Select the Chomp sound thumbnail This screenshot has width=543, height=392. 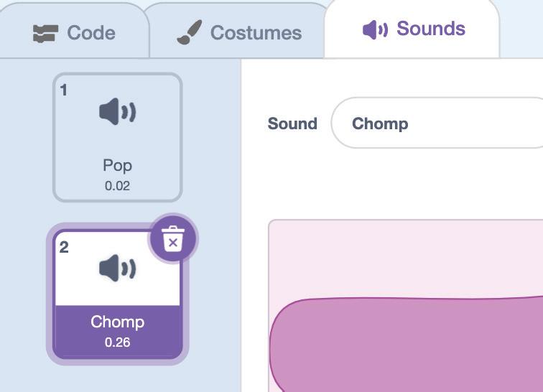point(117,294)
